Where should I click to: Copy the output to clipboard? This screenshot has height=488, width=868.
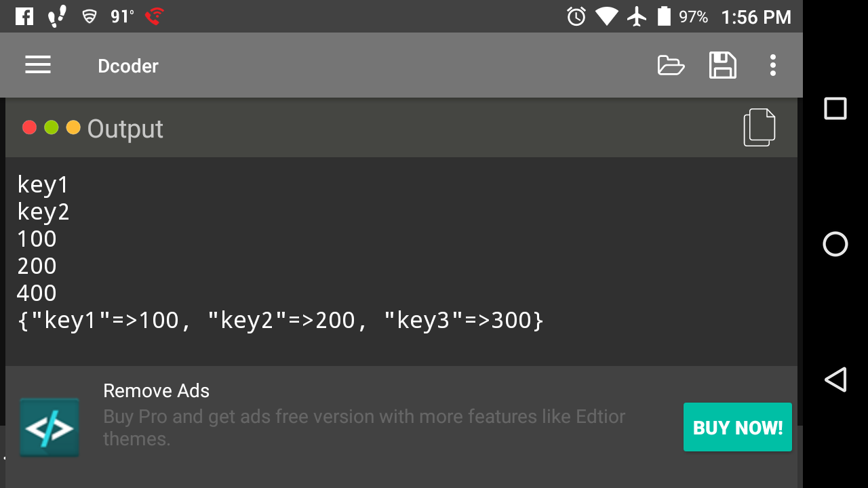point(759,127)
